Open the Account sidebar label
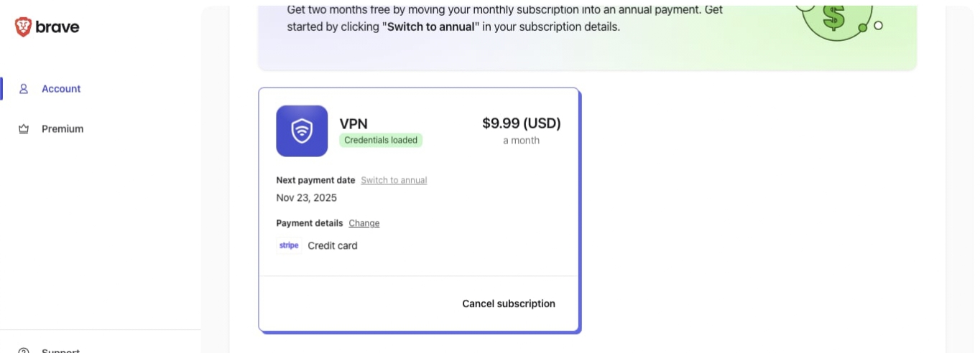Viewport: 980px width, 353px height. point(61,89)
